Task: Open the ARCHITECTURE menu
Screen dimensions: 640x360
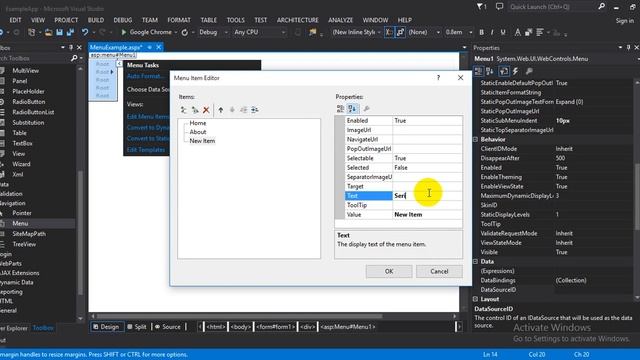Action: (298, 20)
